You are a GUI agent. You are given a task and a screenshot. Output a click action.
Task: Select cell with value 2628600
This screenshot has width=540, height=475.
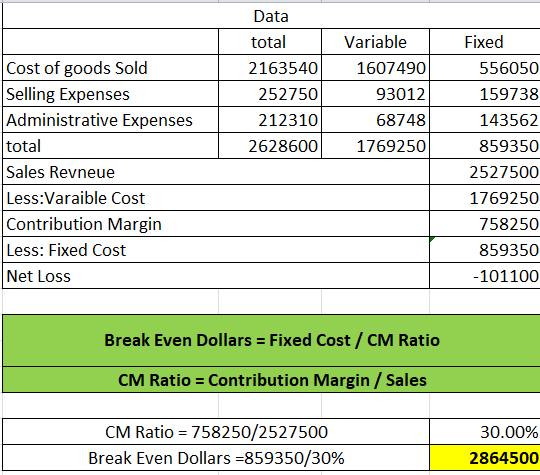point(270,146)
